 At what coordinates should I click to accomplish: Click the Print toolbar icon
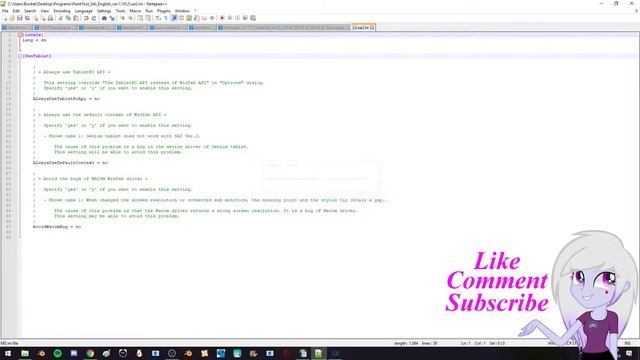click(50, 18)
